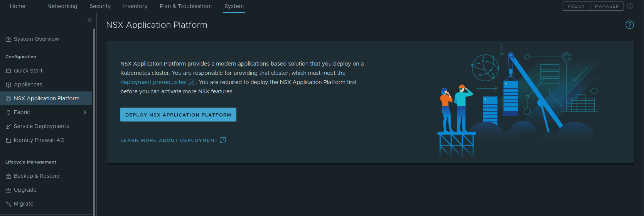Click the Identity Firewall AD folder icon
The image size is (644, 216).
click(8, 140)
